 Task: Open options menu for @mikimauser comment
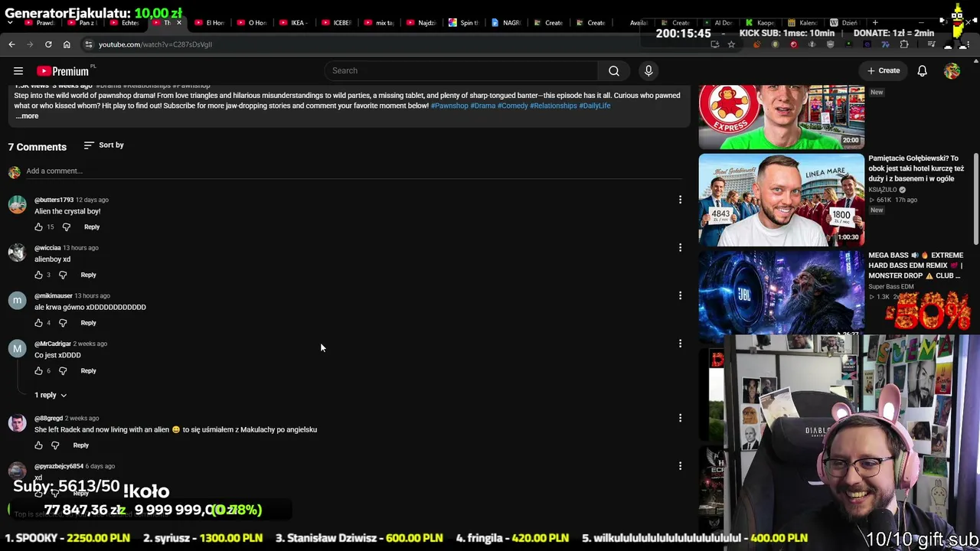point(680,295)
